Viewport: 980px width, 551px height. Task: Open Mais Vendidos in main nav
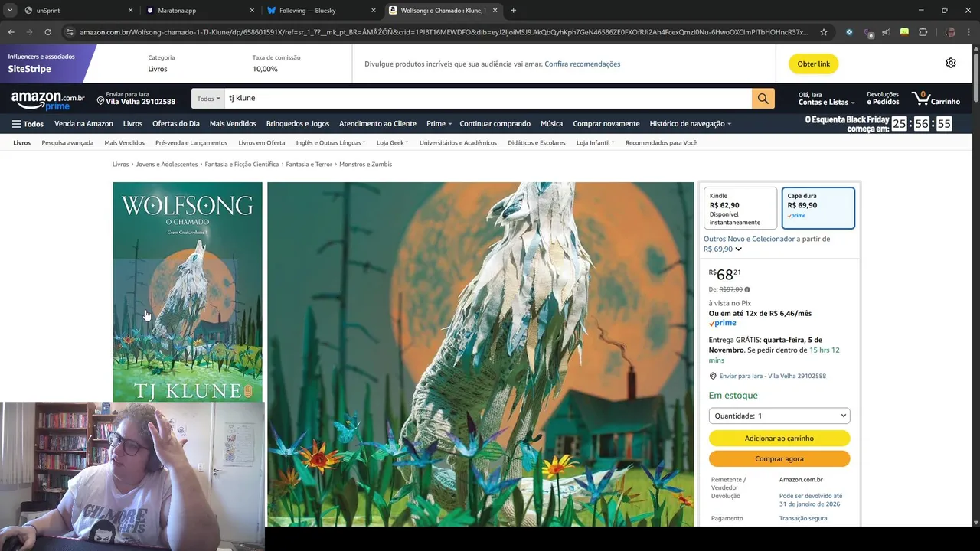[233, 123]
